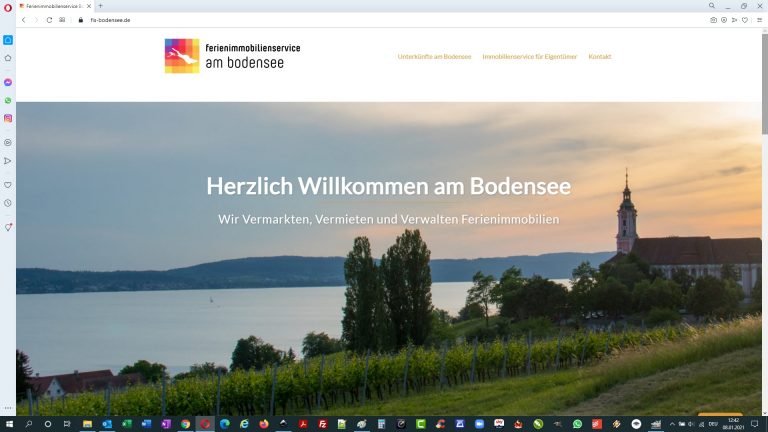
Task: Open Unterkünfte am Bodensee menu item
Action: tap(434, 56)
